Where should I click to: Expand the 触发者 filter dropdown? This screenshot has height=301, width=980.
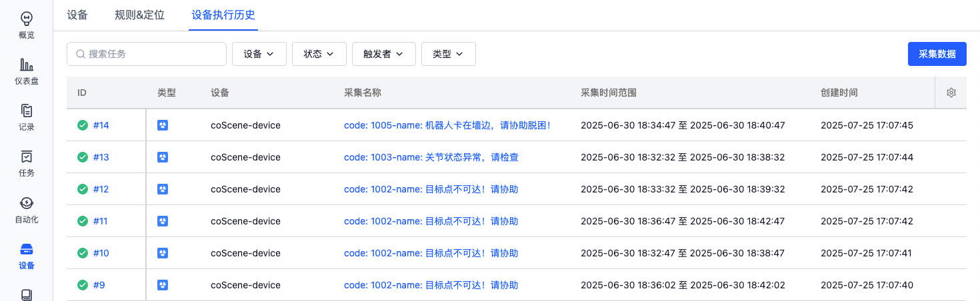coord(384,54)
